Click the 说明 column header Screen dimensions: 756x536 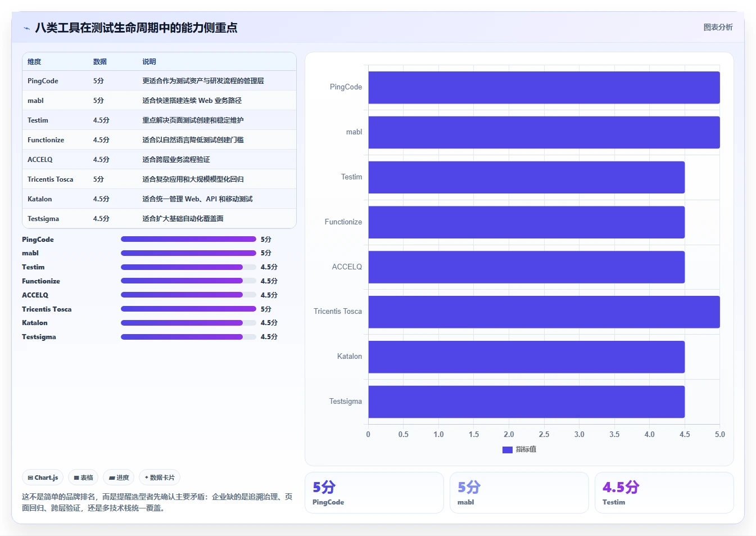point(149,62)
